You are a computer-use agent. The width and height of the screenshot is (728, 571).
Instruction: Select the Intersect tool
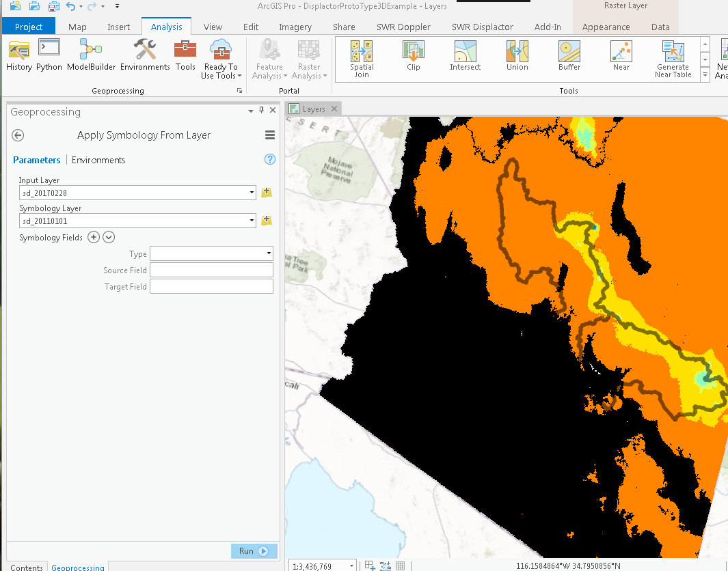tap(466, 55)
